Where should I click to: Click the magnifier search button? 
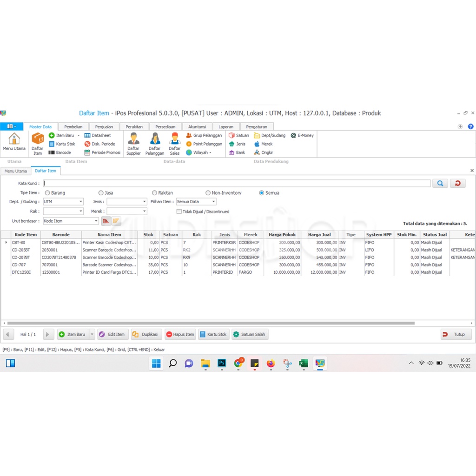(x=440, y=184)
